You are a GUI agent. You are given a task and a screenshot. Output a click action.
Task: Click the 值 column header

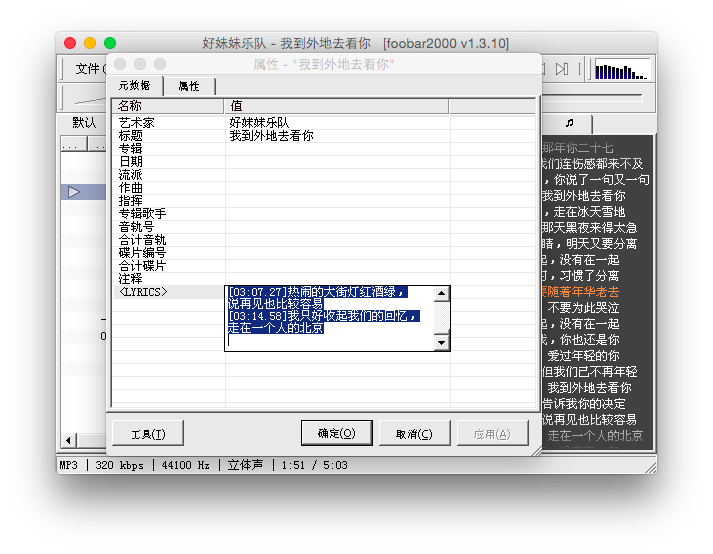[336, 106]
